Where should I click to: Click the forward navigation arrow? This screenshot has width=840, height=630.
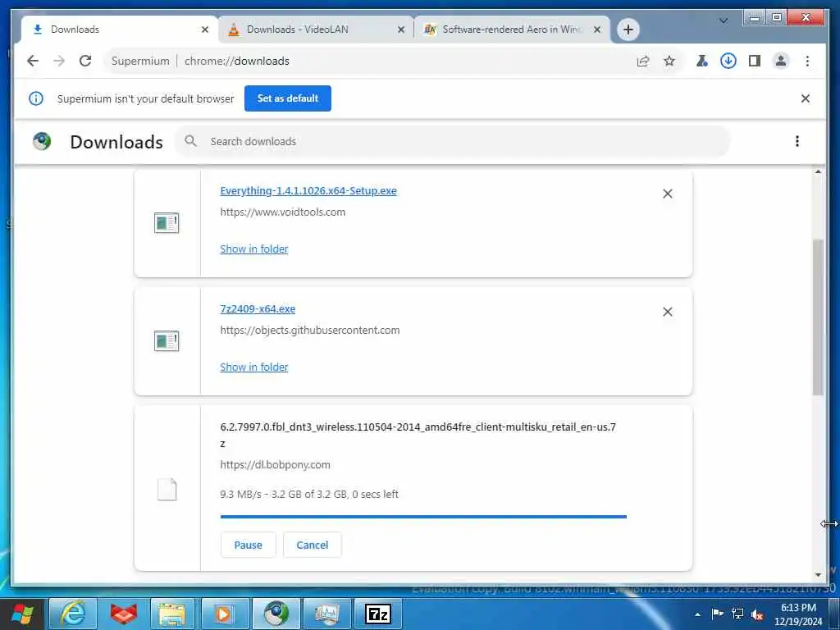coord(59,61)
